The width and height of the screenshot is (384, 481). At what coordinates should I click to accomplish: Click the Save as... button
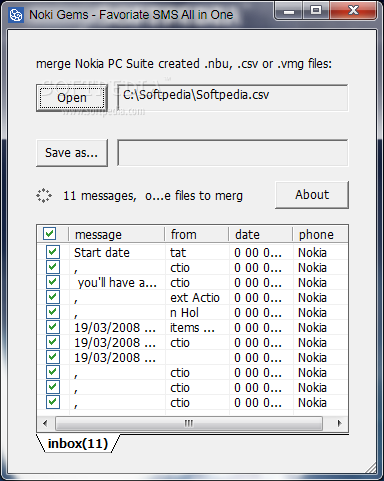(x=72, y=153)
